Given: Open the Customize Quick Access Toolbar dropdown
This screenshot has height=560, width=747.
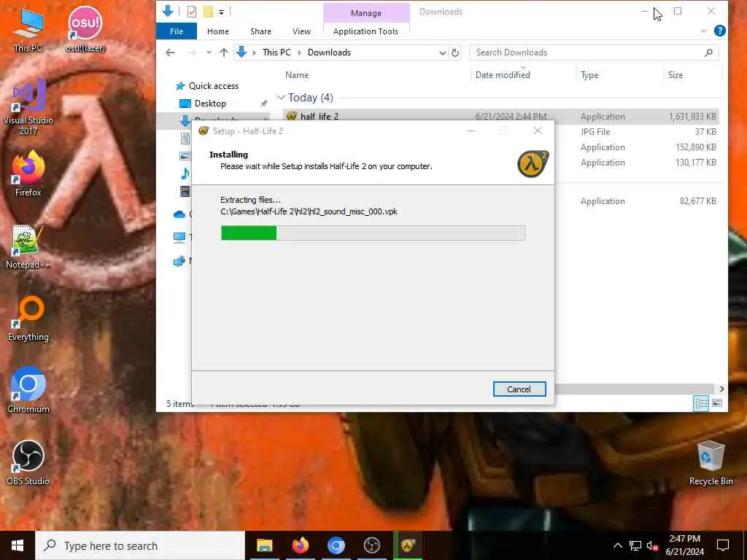Looking at the screenshot, I should [222, 12].
